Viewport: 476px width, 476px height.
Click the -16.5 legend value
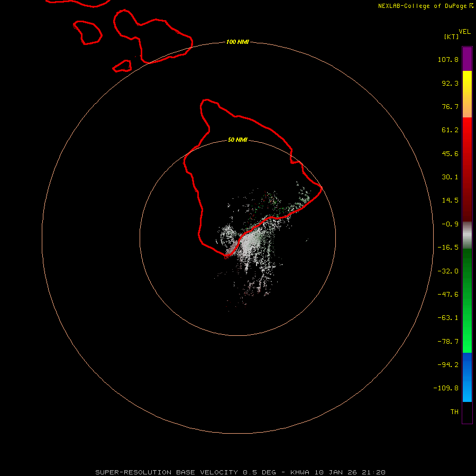pyautogui.click(x=448, y=248)
